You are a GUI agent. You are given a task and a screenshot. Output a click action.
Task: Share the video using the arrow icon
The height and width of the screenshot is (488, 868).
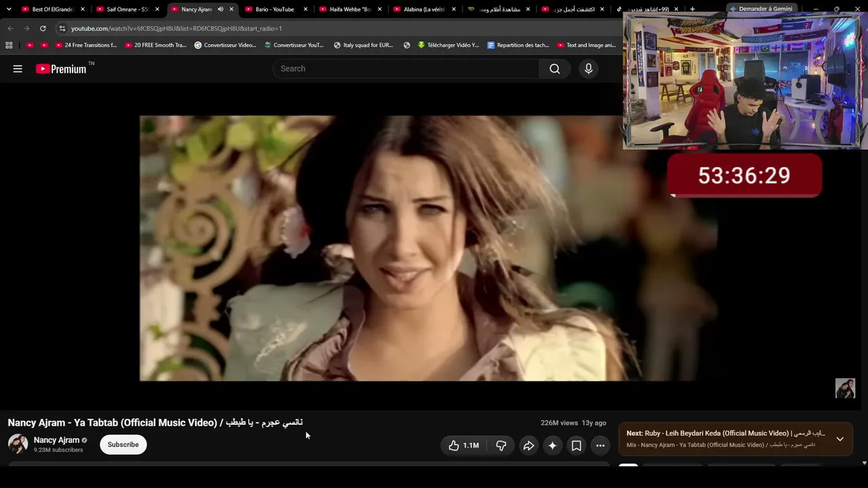click(x=529, y=445)
